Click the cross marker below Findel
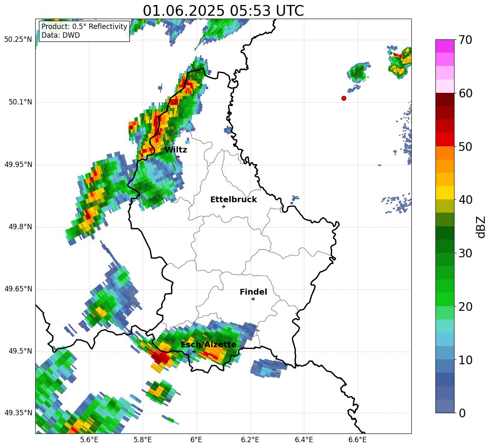Screen dimensions: 491x448 click(253, 299)
